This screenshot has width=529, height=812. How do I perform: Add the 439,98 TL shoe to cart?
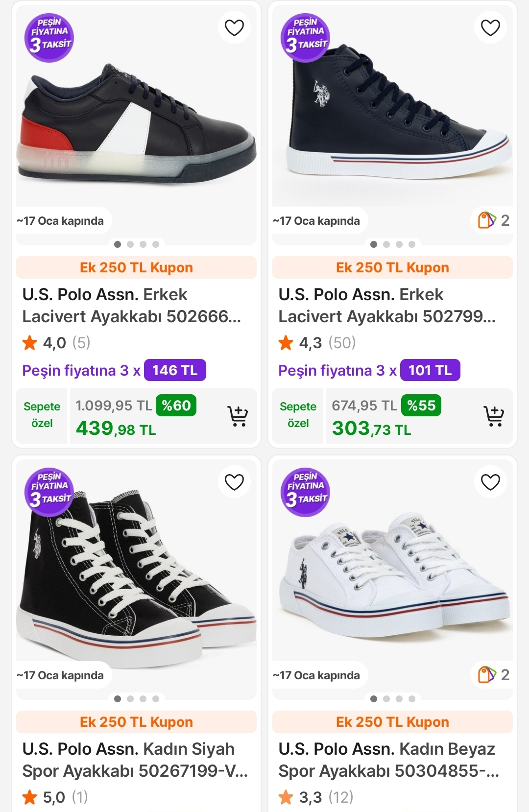click(238, 416)
